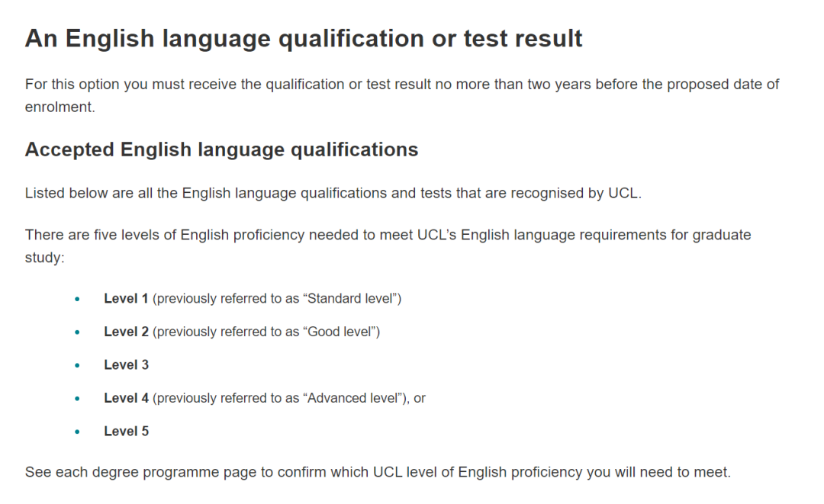Click the sentence "See each degree programme page"
Screen dimensions: 824x504
(x=378, y=472)
